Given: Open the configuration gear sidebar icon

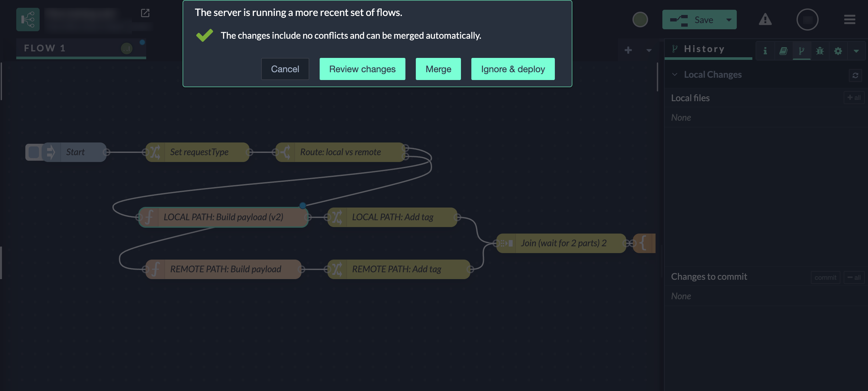Looking at the screenshot, I should coord(838,51).
